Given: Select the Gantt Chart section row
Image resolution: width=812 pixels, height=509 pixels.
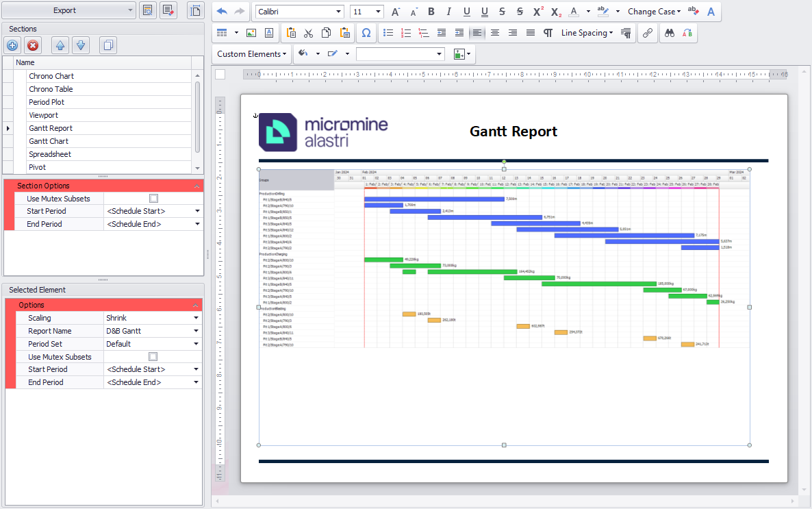Looking at the screenshot, I should coord(49,141).
